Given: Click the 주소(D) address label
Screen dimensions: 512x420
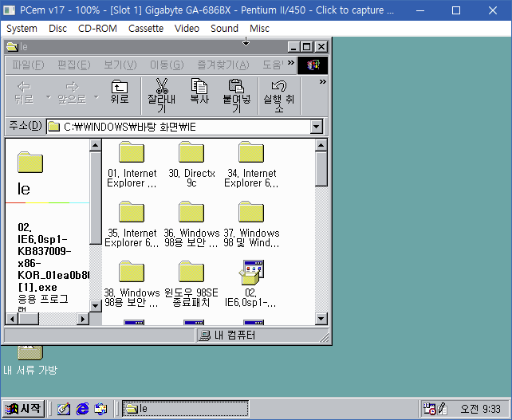Looking at the screenshot, I should [26, 126].
